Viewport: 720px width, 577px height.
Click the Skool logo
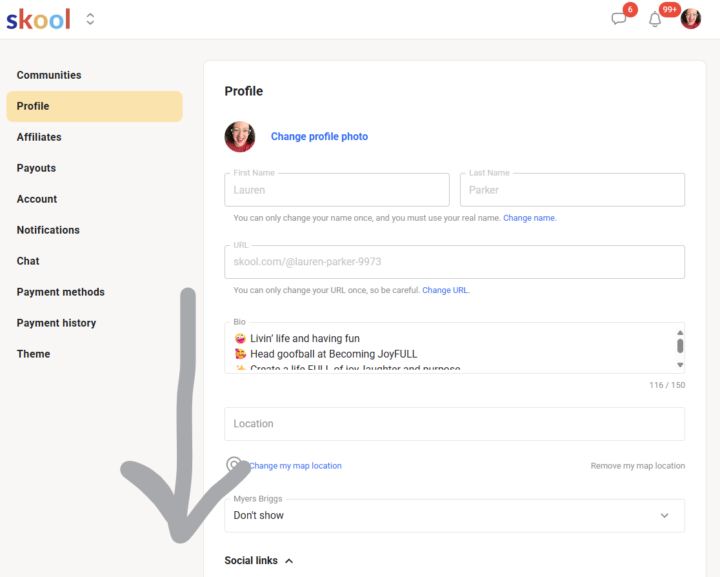(x=39, y=19)
